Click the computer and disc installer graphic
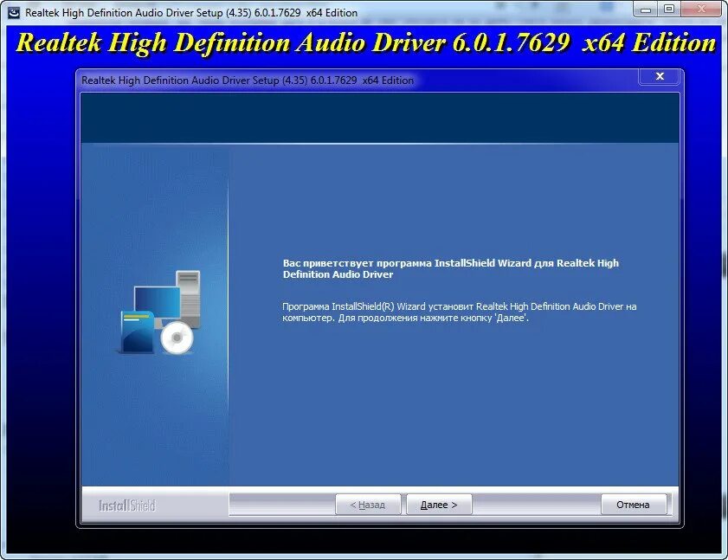This screenshot has height=560, width=728. [x=159, y=312]
